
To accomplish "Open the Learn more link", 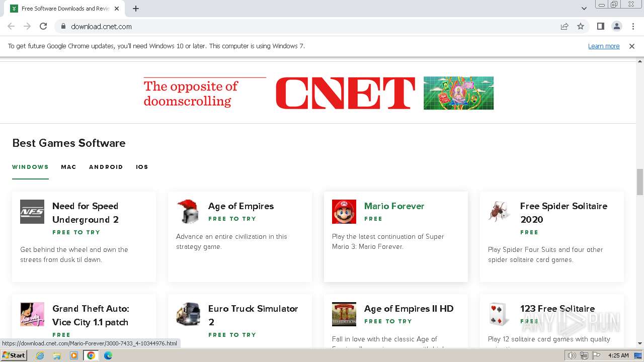I will click(x=604, y=46).
